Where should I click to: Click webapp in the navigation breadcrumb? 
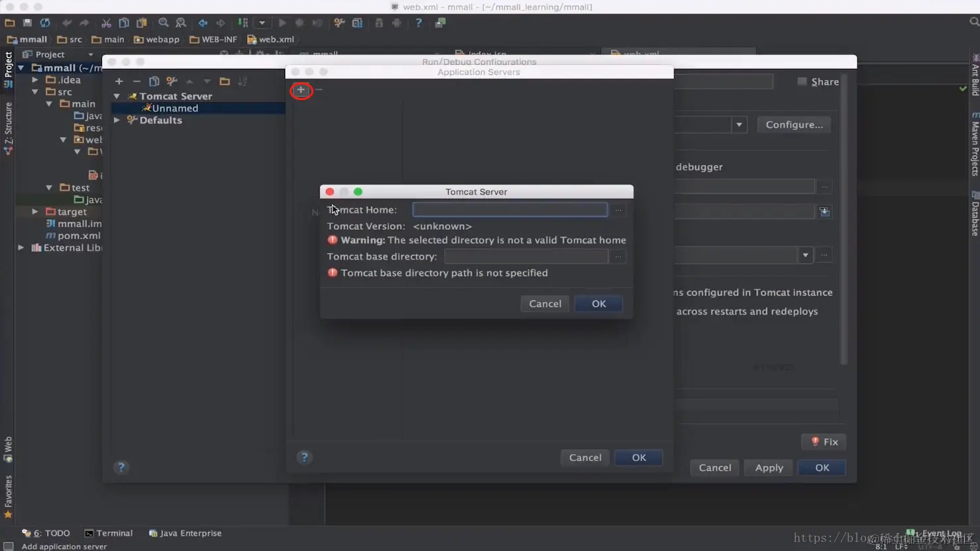[156, 40]
